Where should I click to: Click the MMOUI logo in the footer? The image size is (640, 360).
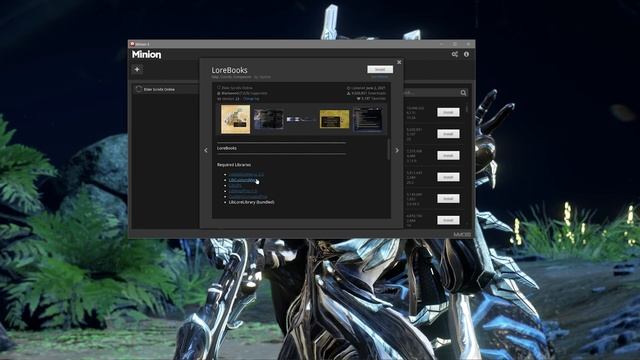tap(462, 234)
